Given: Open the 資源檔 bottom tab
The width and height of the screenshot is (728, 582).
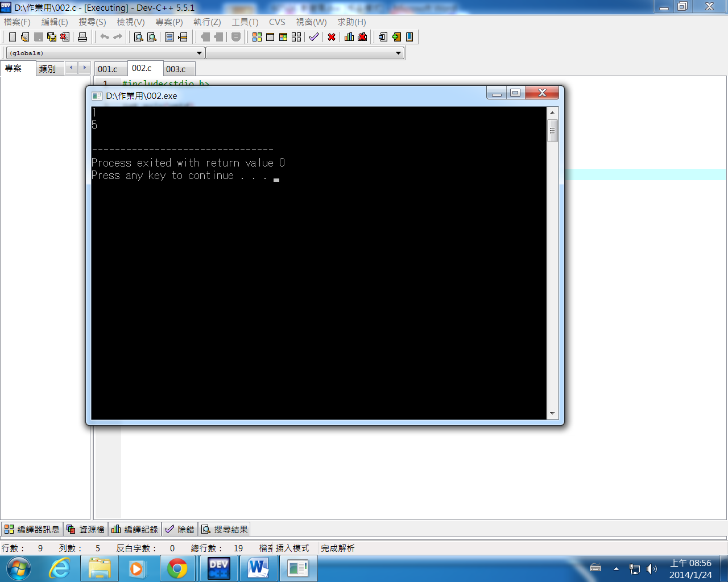Looking at the screenshot, I should [x=86, y=529].
